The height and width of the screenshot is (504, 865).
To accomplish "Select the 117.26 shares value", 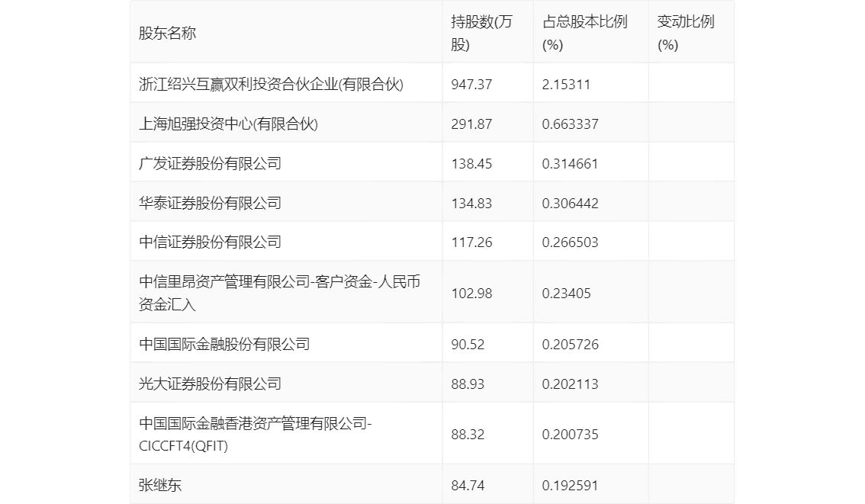I will (471, 242).
